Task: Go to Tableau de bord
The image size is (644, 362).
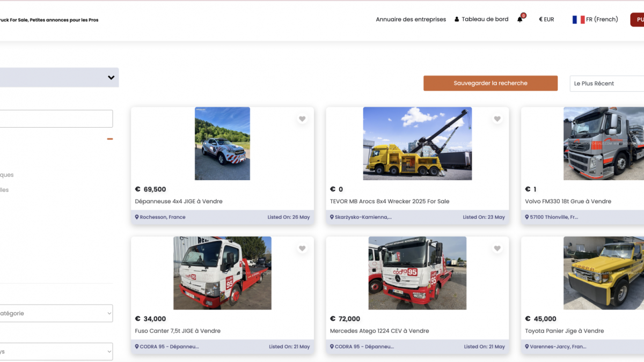Action: tap(485, 19)
